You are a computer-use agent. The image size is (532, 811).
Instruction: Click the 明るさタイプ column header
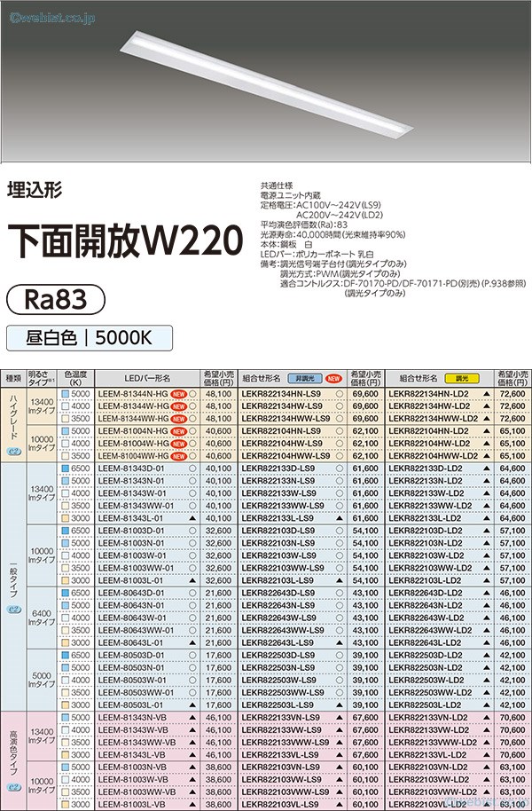[42, 378]
